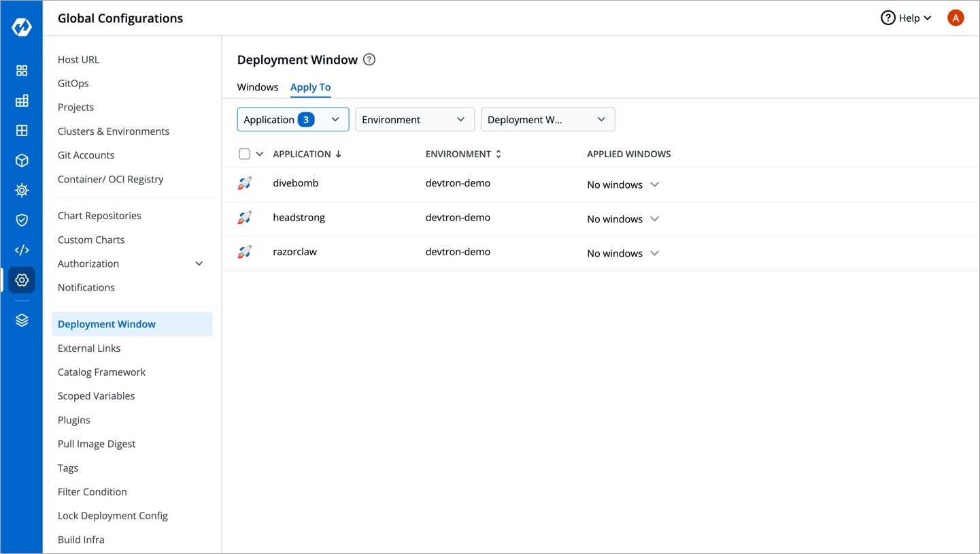
Task: Click the razorcaw application name
Action: (x=294, y=252)
